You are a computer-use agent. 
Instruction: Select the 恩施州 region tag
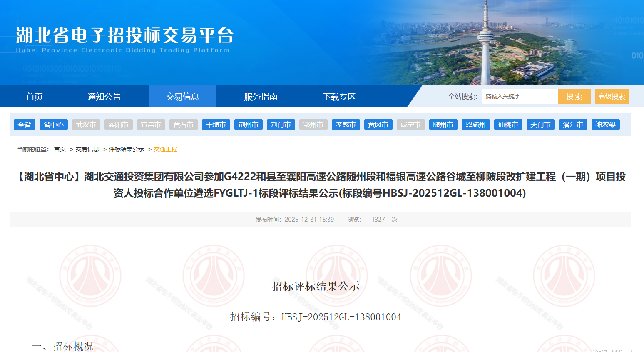[x=476, y=125]
